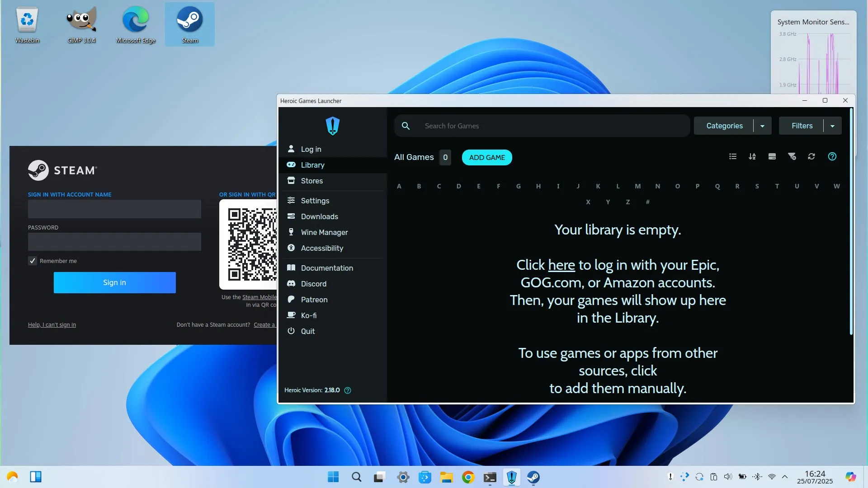Open the library help question-mark icon
Screen dimensions: 868x488
pyautogui.click(x=832, y=156)
